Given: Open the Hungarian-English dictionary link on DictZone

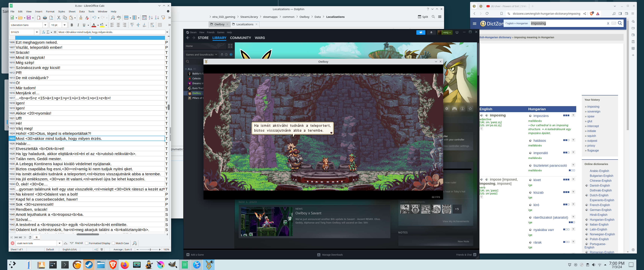Looking at the screenshot, I should 602,220.
